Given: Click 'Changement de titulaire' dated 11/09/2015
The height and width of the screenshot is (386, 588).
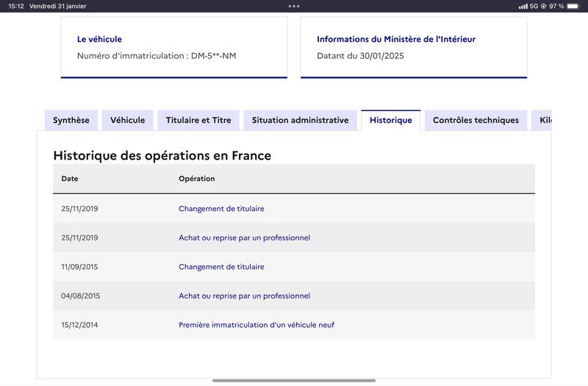Looking at the screenshot, I should 221,267.
